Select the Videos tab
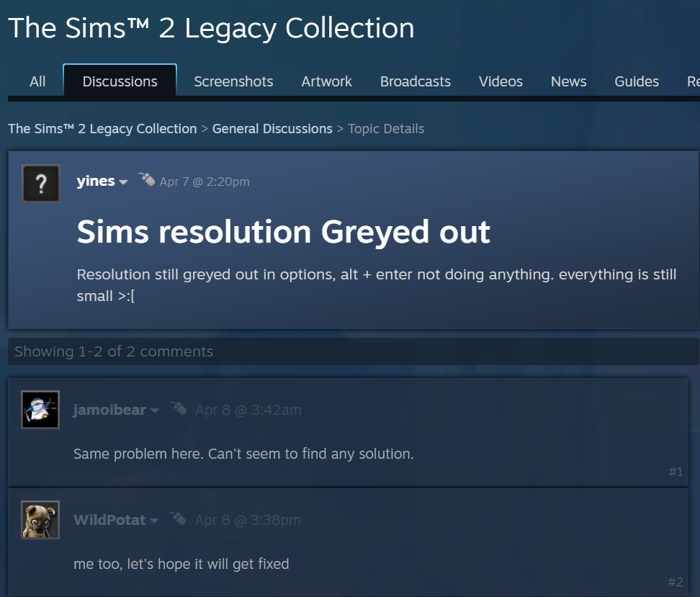The width and height of the screenshot is (700, 597). pos(501,81)
